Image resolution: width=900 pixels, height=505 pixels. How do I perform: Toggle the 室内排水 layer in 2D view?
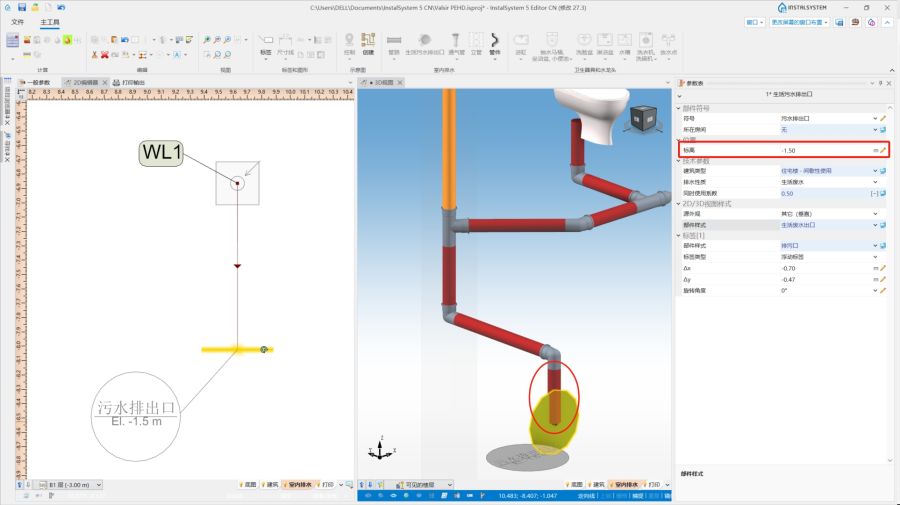[x=298, y=483]
